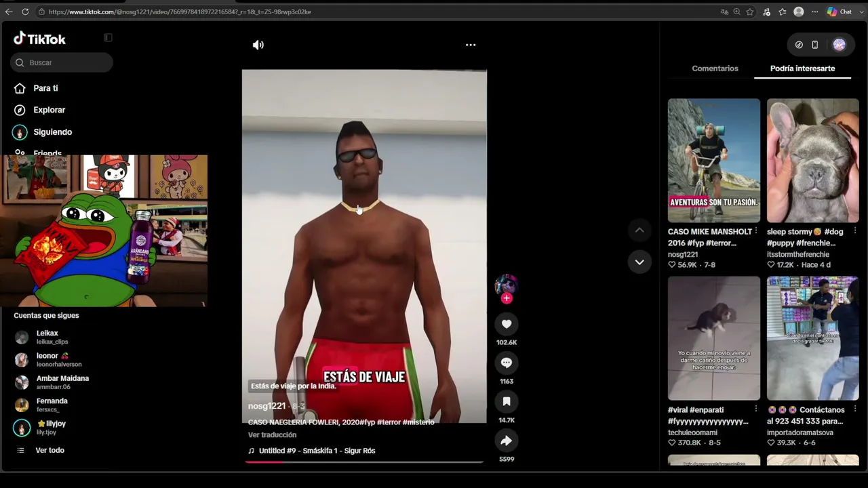Open comments via the speech bubble icon
Image resolution: width=868 pixels, height=488 pixels.
click(507, 363)
